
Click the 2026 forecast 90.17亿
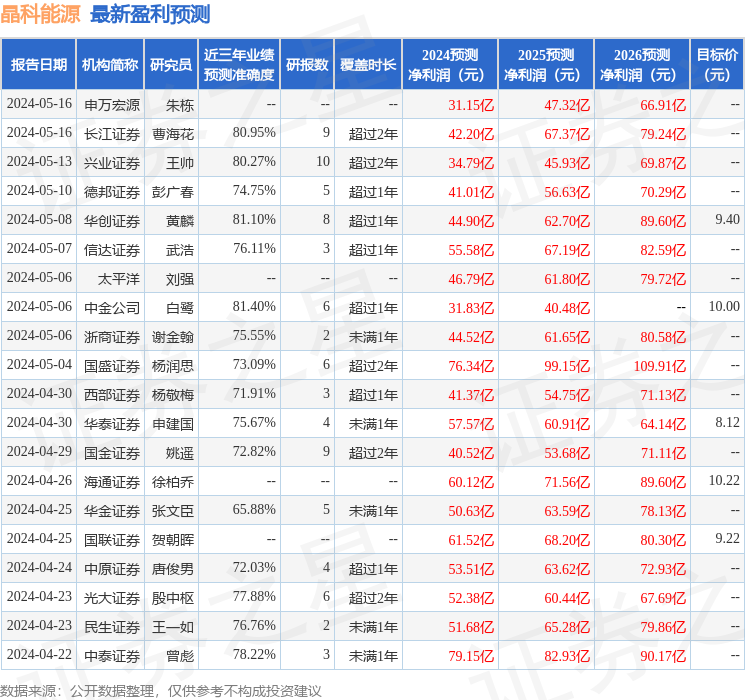point(663,656)
